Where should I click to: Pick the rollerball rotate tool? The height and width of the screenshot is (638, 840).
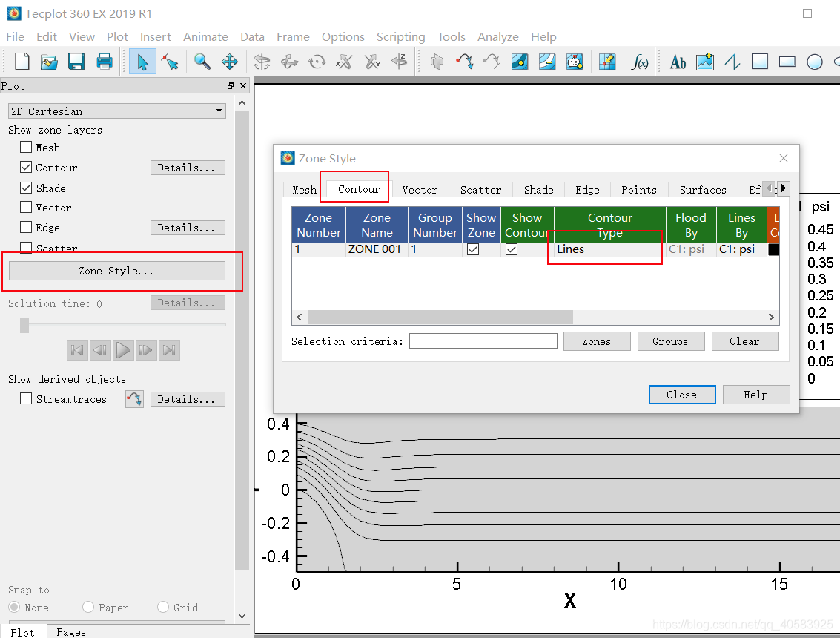pyautogui.click(x=289, y=62)
